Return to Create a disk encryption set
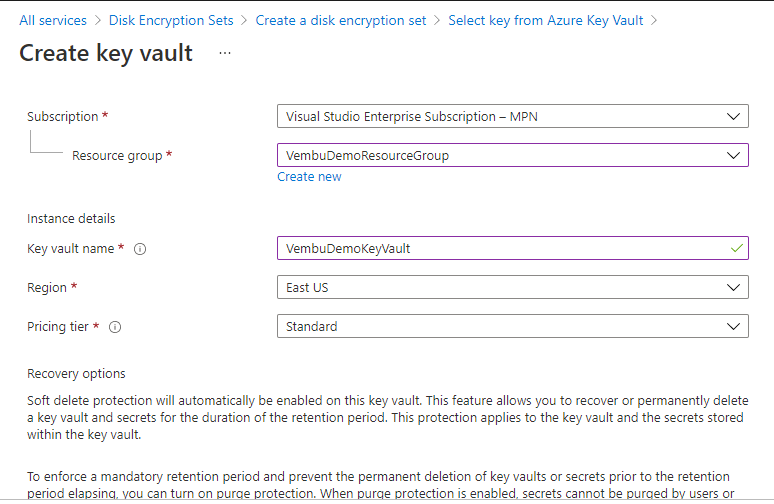 click(341, 20)
